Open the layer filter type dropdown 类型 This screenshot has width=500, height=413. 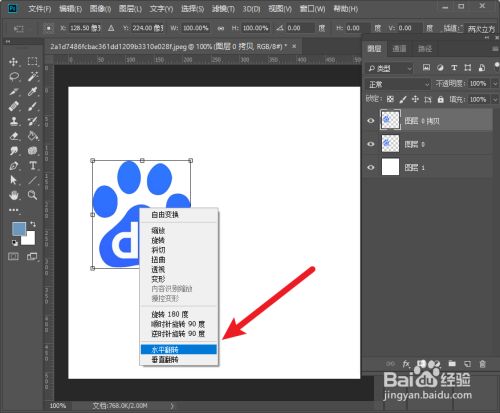389,68
